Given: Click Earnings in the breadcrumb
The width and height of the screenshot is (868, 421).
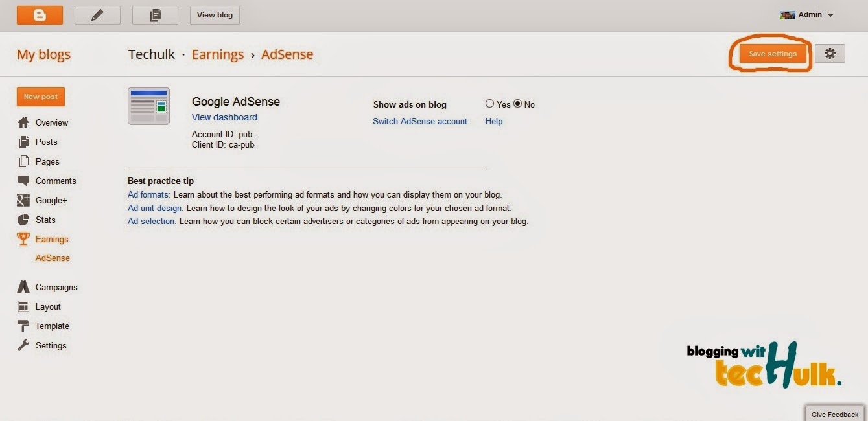Looking at the screenshot, I should click(218, 54).
